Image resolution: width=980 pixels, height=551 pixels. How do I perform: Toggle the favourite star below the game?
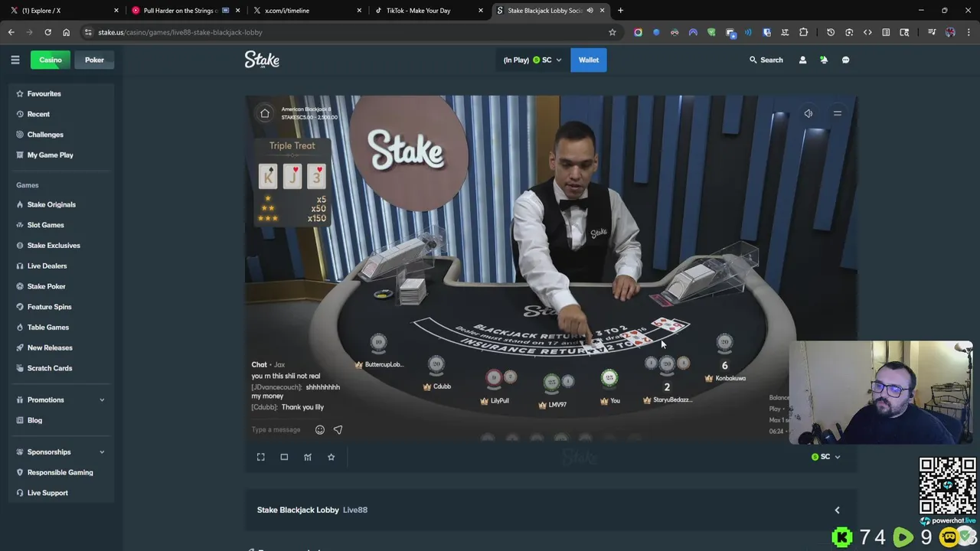click(331, 457)
